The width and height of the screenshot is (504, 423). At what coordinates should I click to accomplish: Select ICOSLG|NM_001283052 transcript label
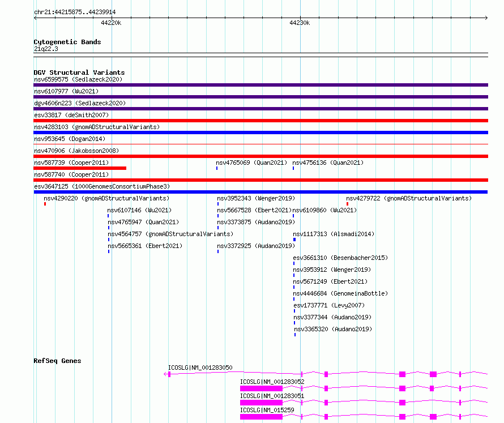272,382
